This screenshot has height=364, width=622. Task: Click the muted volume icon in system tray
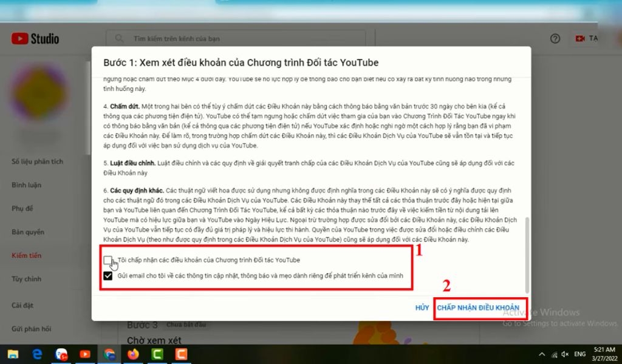[x=565, y=354]
